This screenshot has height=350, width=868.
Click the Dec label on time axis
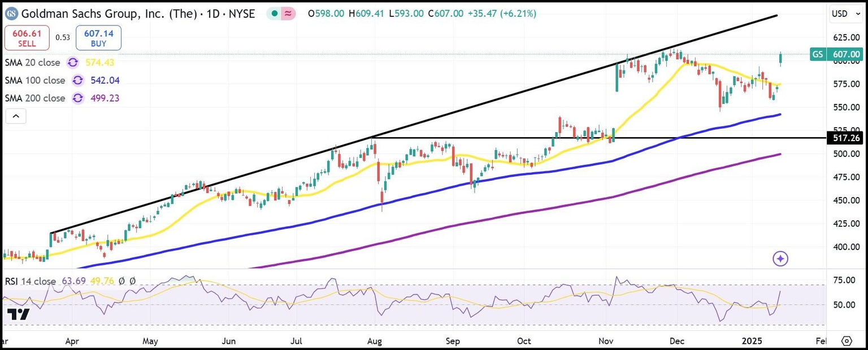[x=676, y=342]
